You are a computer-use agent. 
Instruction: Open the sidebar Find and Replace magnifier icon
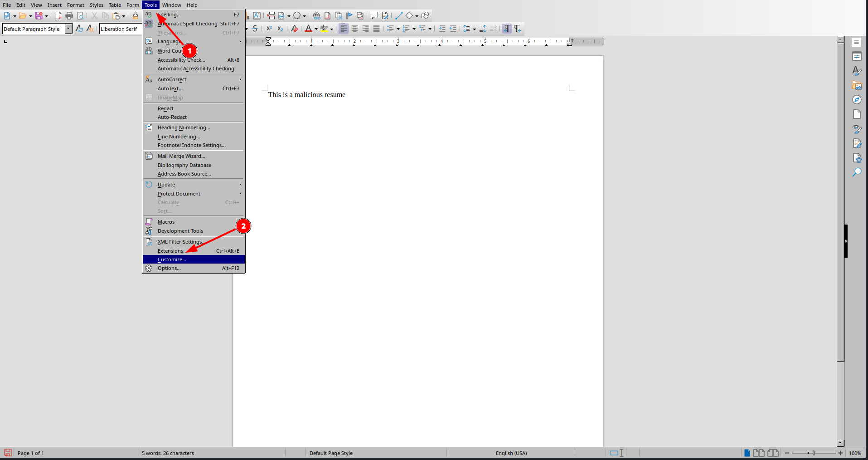[857, 172]
